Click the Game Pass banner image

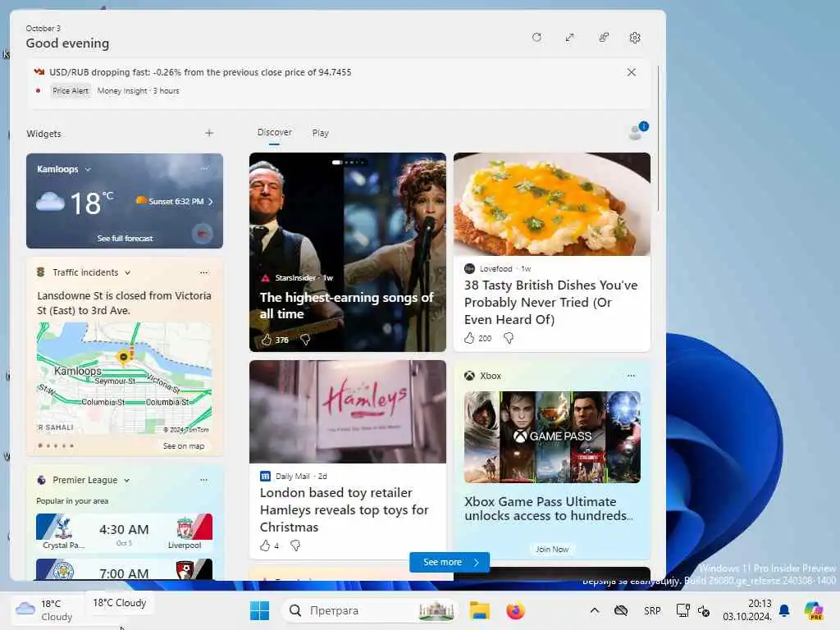[x=552, y=437]
